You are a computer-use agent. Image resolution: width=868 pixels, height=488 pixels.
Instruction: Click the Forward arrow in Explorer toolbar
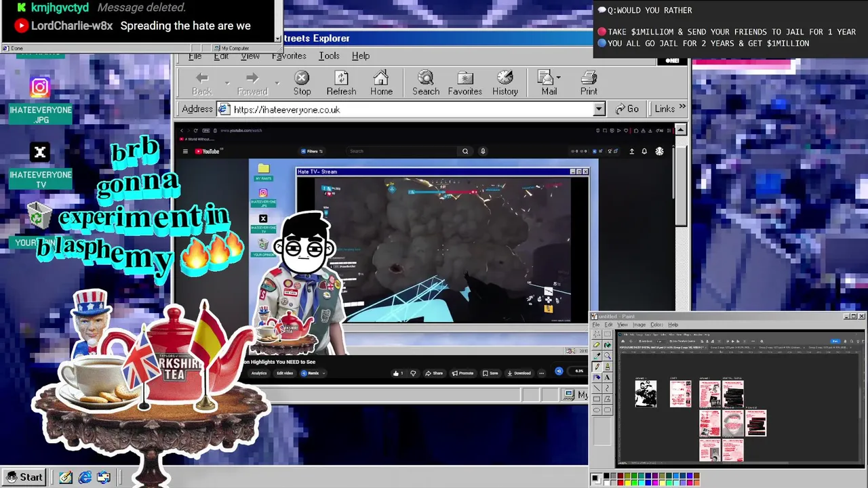pos(252,79)
